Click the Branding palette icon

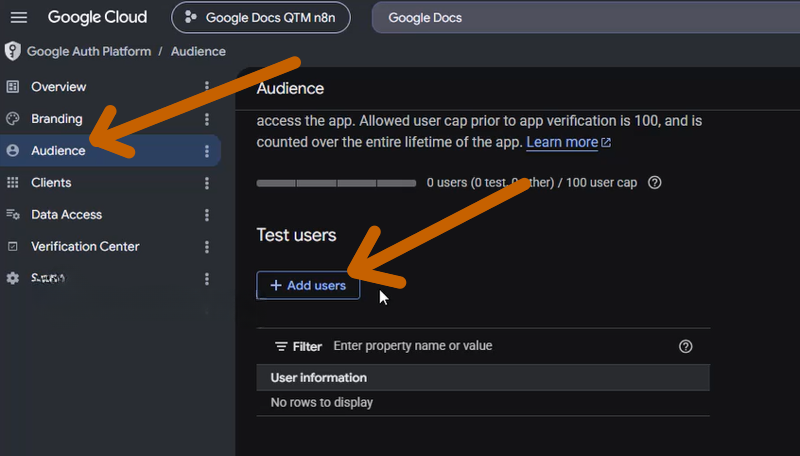tap(13, 119)
